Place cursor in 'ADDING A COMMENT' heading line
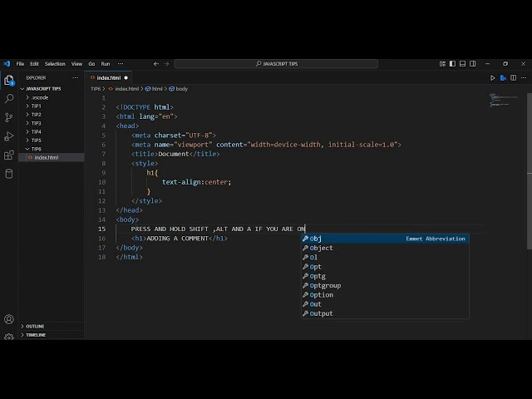The image size is (532, 399). 180,239
